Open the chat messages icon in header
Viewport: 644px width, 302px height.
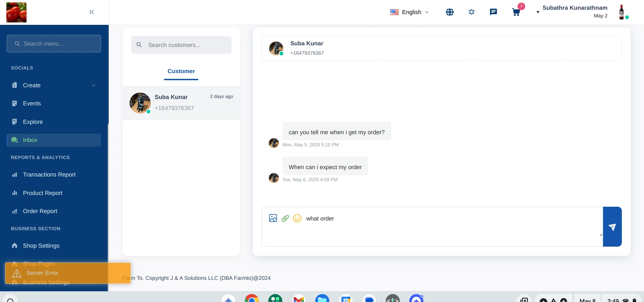point(493,12)
